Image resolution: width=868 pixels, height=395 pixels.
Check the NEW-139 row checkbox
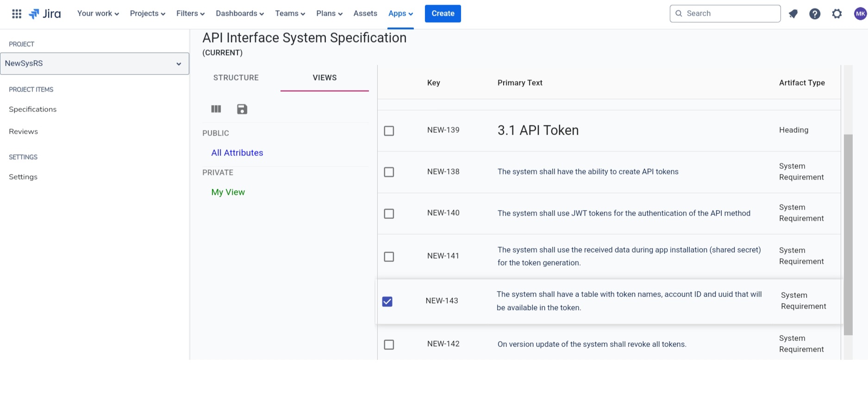[389, 131]
